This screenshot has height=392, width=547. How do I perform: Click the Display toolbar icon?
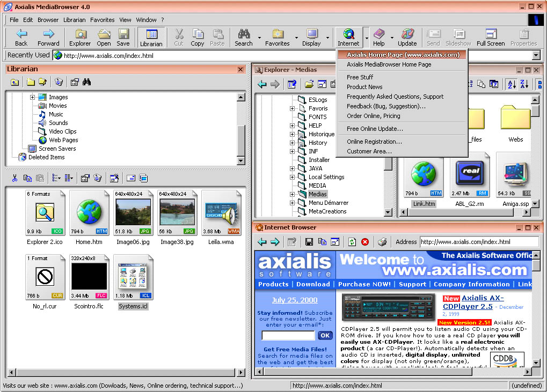[x=311, y=38]
